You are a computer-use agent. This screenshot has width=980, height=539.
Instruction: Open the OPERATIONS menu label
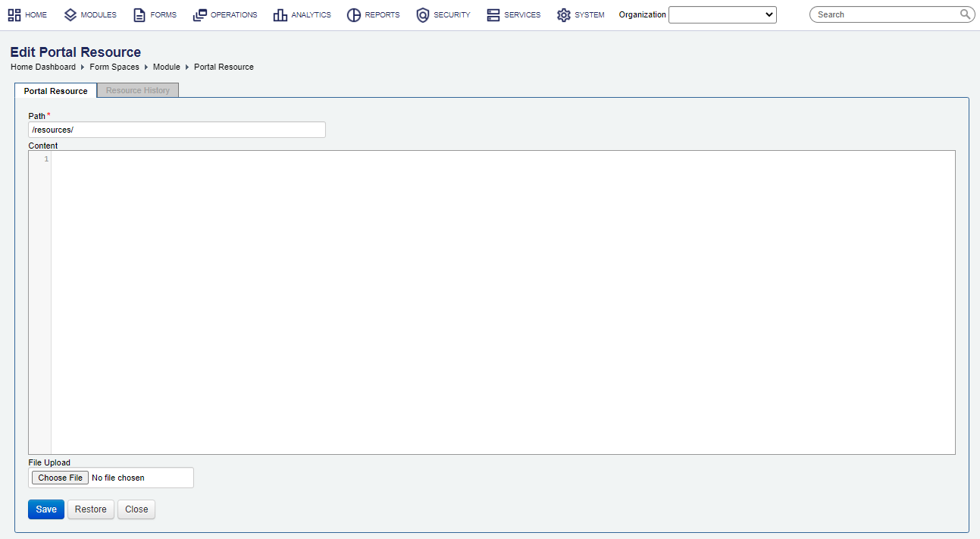[233, 15]
